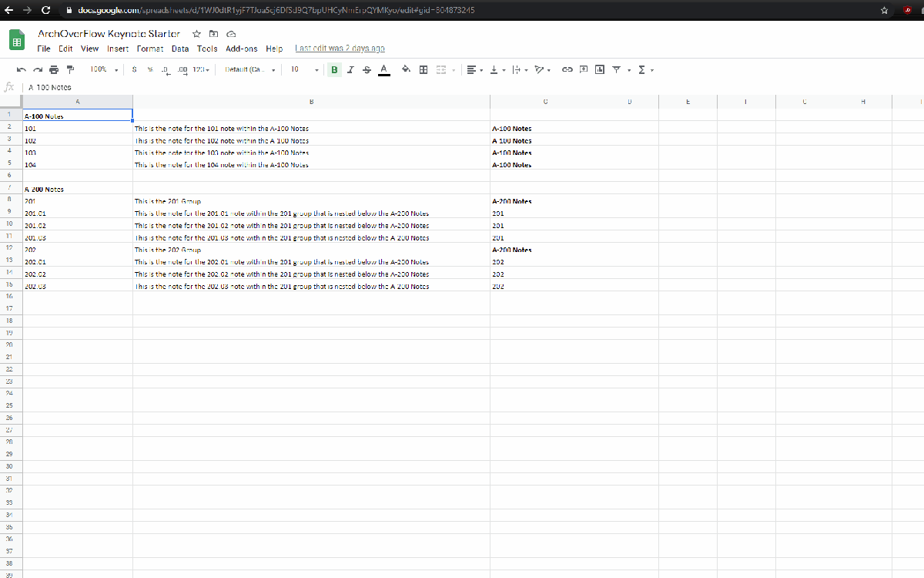This screenshot has height=578, width=924.
Task: Insert a link with the link icon
Action: point(567,69)
